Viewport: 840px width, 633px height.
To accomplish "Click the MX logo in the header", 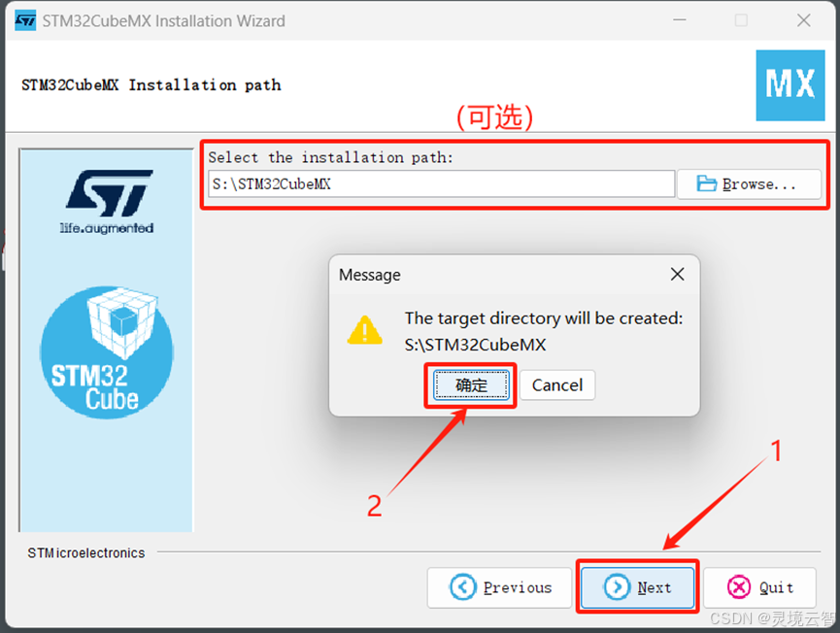I will tap(790, 85).
